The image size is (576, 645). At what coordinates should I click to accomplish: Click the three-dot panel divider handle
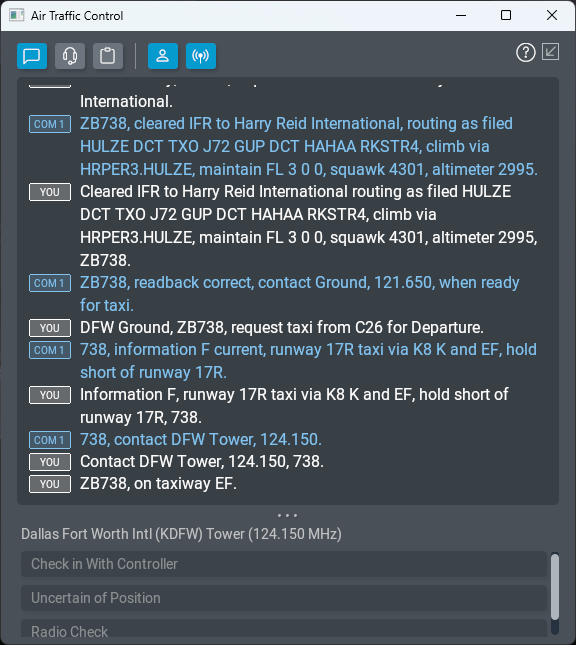pyautogui.click(x=287, y=515)
